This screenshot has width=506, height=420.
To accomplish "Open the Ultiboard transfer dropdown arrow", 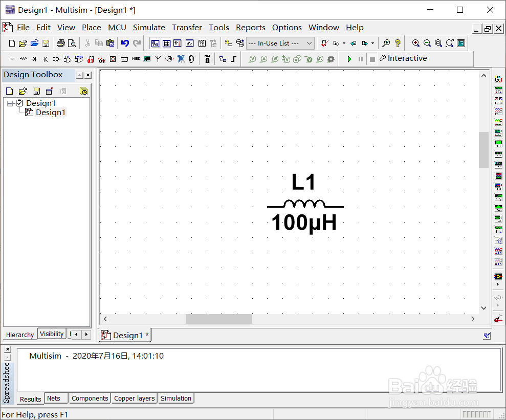I will 373,43.
